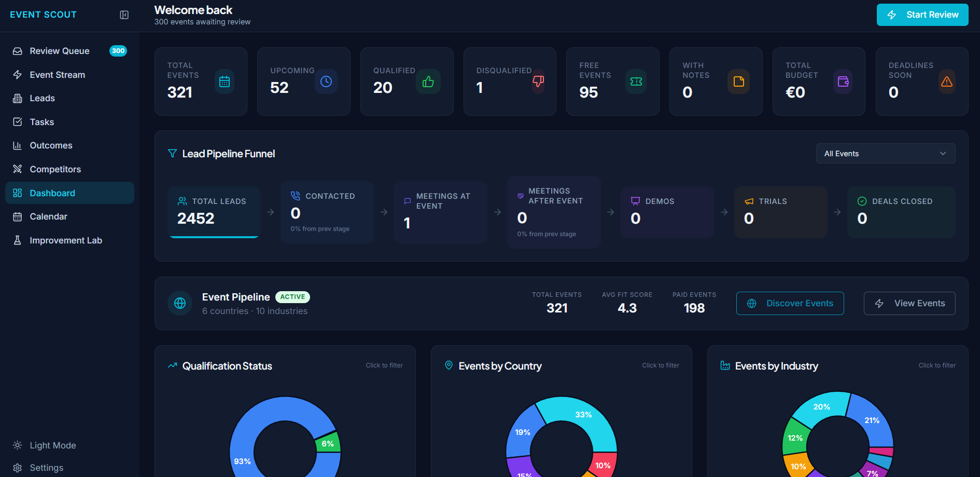Select the Meetings After Event stage

coord(554,212)
